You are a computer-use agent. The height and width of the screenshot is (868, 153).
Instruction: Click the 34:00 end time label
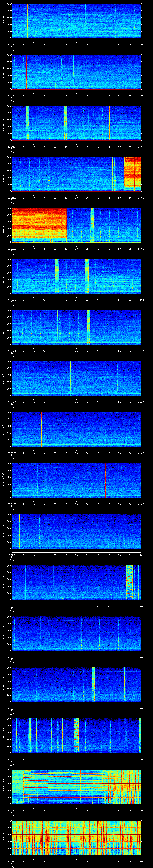(141, 606)
